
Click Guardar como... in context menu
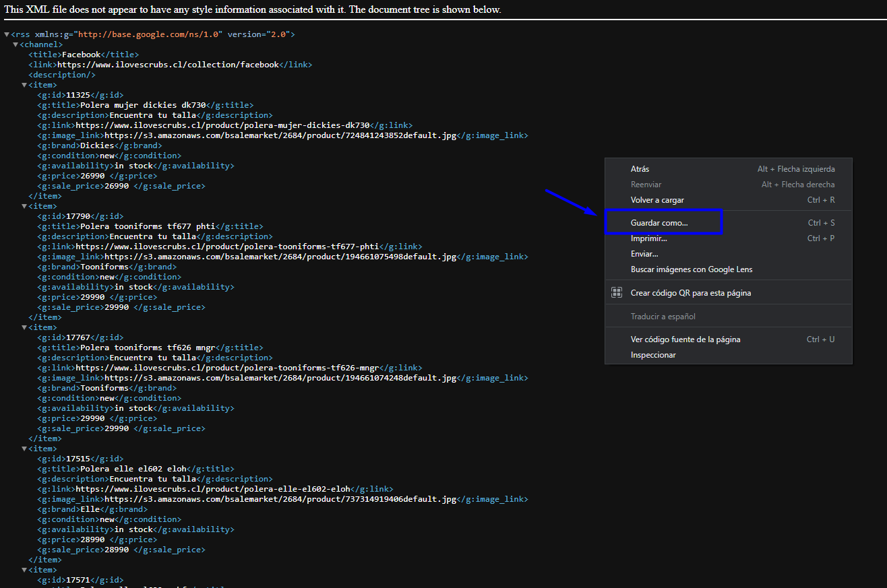729,223
